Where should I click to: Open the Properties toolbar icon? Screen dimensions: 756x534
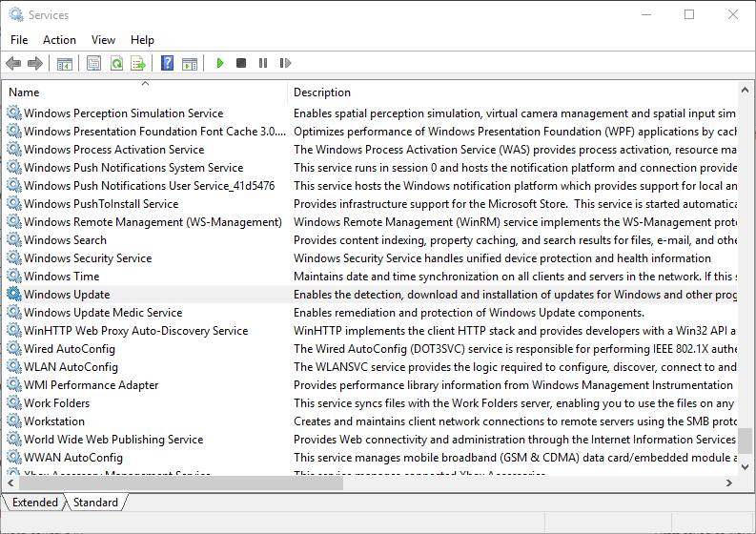[x=94, y=63]
